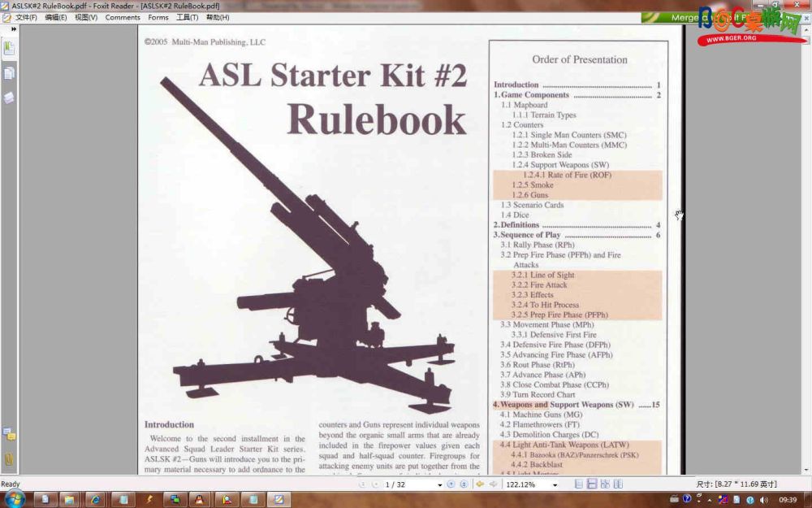Open the page number dropdown arrow
Viewport: 812px width, 508px height.
(439, 485)
